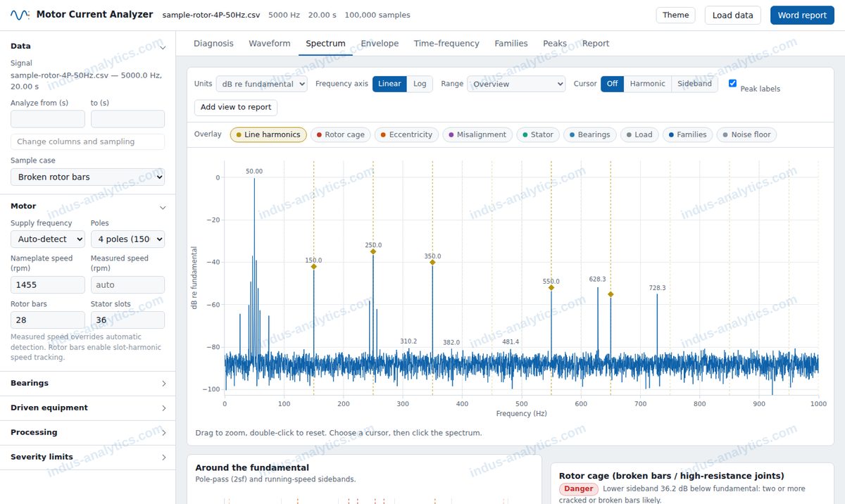Collapse the Motor section in the sidebar
This screenshot has height=504, width=845.
pyautogui.click(x=87, y=206)
